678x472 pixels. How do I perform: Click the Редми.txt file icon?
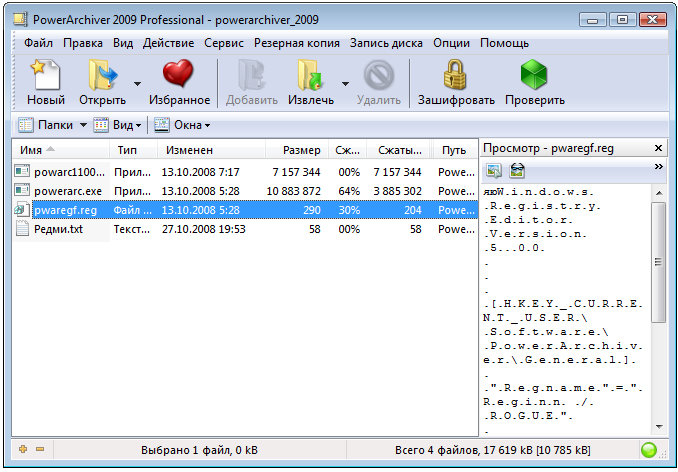click(x=22, y=229)
